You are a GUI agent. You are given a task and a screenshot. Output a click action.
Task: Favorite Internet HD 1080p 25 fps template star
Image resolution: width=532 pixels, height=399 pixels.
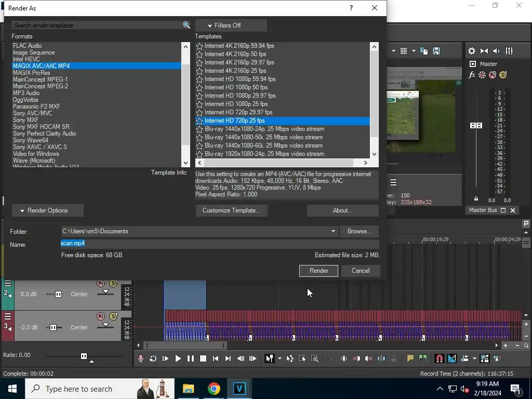pyautogui.click(x=199, y=104)
